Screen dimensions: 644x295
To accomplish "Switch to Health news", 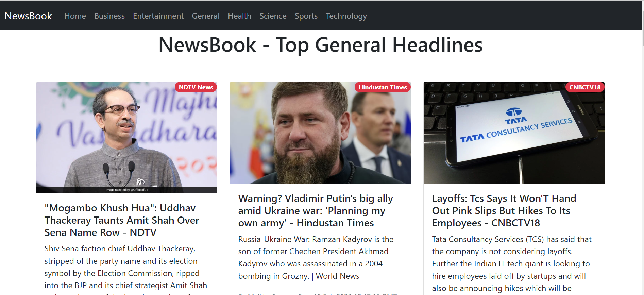I will pos(239,16).
